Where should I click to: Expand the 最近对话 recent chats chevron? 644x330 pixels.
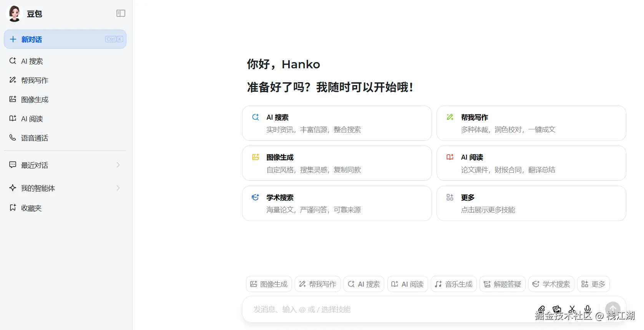pyautogui.click(x=118, y=165)
